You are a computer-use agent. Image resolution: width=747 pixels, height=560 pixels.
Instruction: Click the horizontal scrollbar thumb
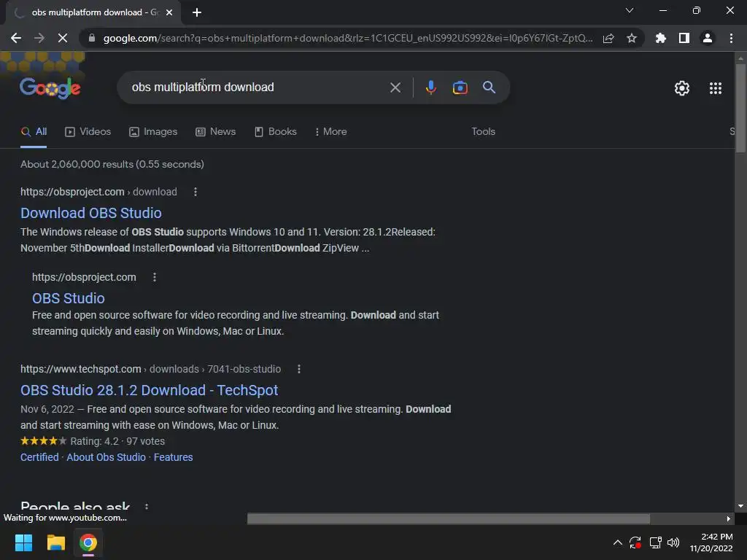[449, 518]
